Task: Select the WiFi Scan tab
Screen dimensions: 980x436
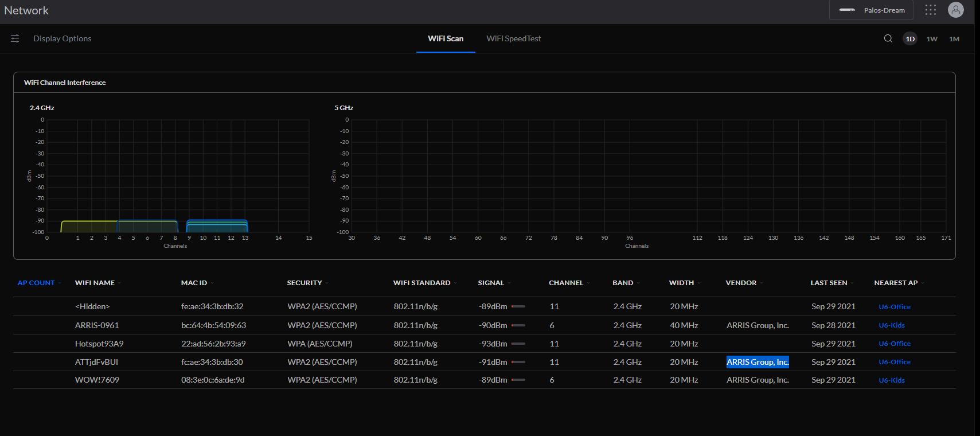Action: (x=446, y=38)
